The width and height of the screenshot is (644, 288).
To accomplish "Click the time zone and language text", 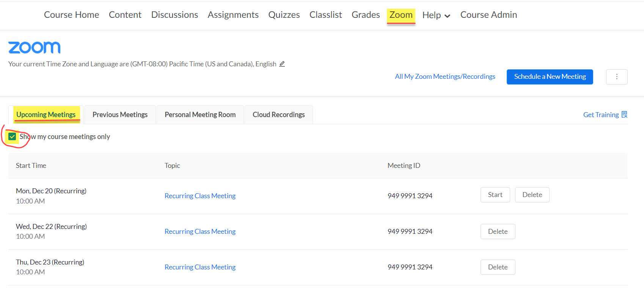I will [142, 64].
